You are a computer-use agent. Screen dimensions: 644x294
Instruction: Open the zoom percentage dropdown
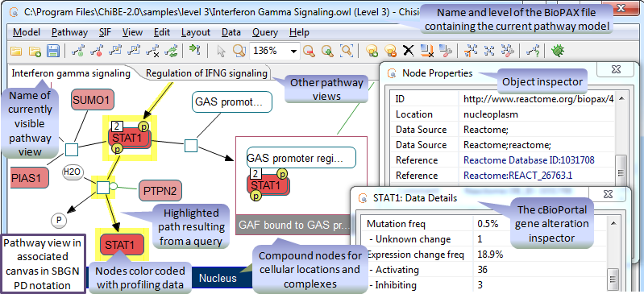293,52
